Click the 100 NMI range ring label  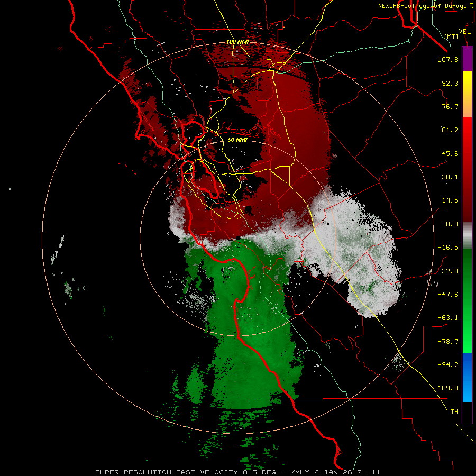tap(237, 42)
